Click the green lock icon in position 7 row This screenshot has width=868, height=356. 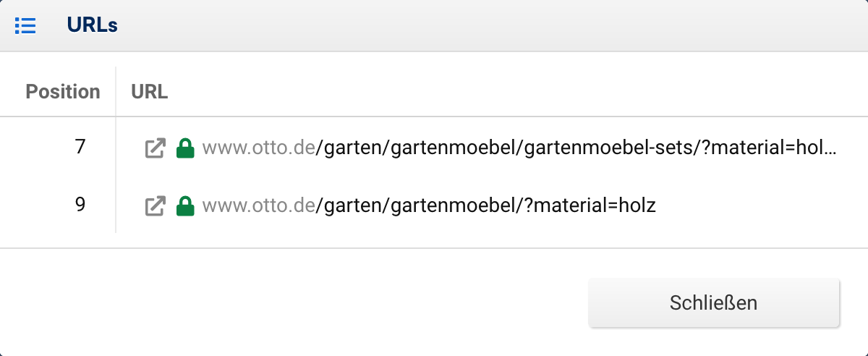click(x=186, y=148)
